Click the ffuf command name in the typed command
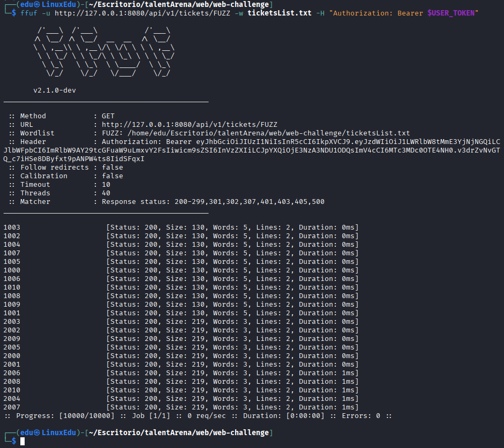 (29, 13)
